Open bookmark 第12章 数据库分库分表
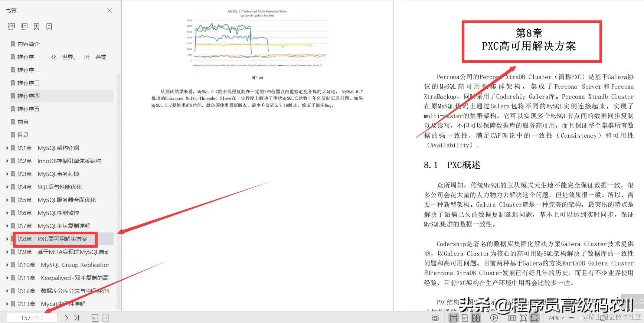The image size is (644, 323). click(63, 291)
